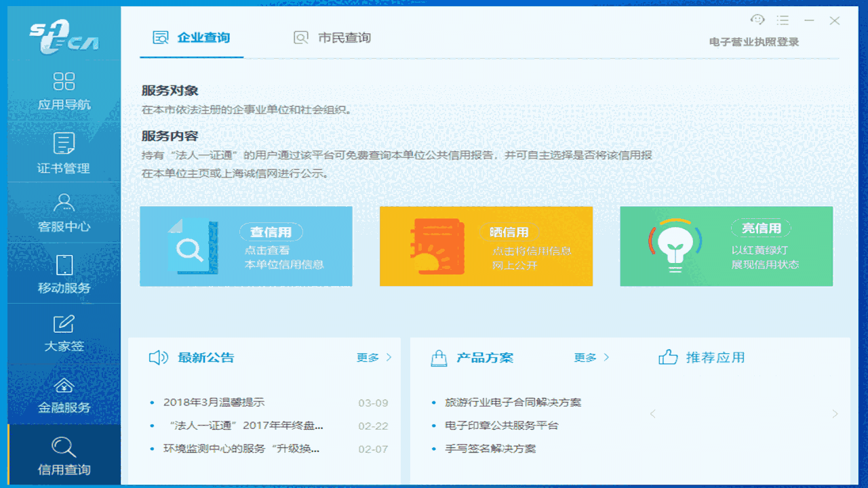Open 大家签 from the left sidebar

(x=64, y=332)
